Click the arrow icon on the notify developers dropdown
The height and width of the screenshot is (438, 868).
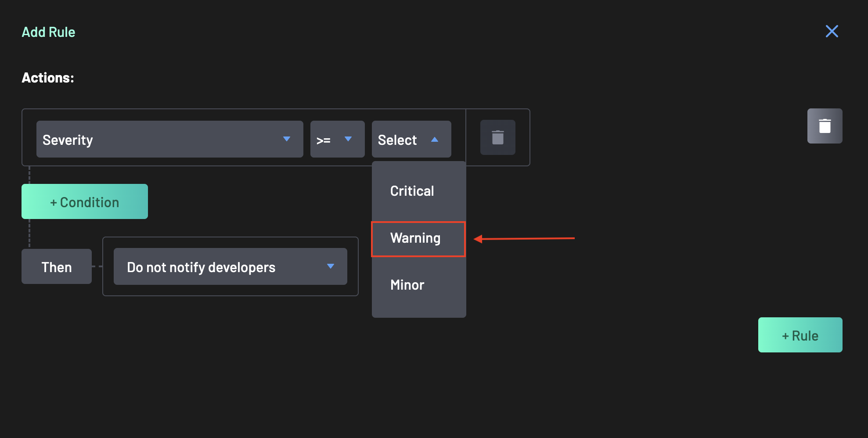pyautogui.click(x=331, y=266)
